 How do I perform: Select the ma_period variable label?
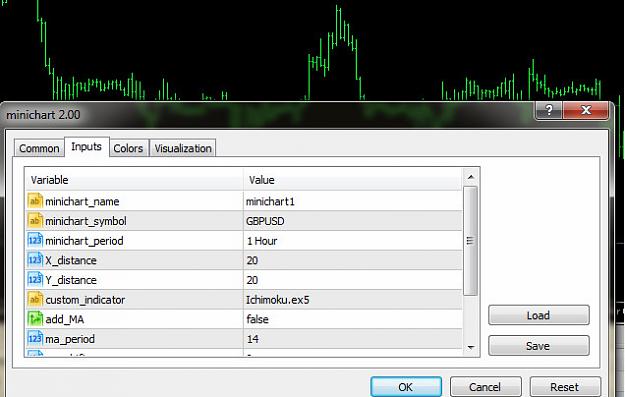click(x=70, y=339)
